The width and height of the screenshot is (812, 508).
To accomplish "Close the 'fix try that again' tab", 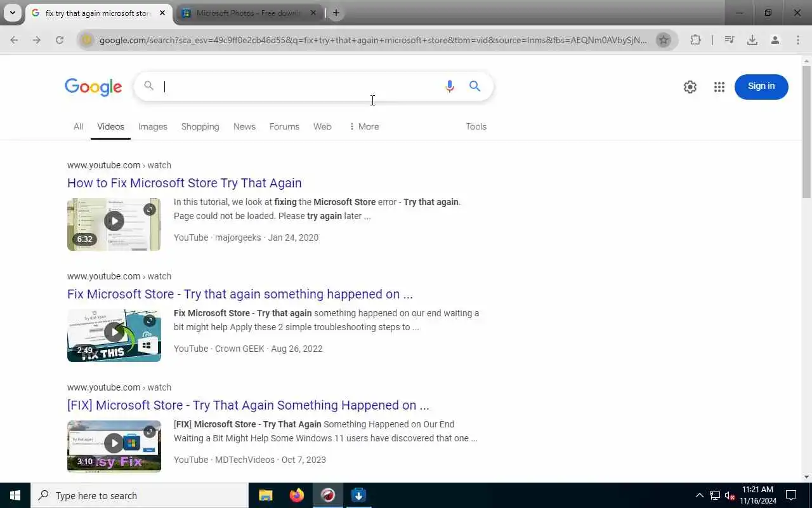I will click(x=162, y=13).
